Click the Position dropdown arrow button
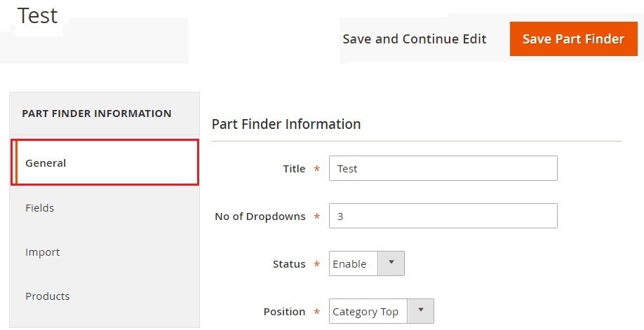Screen dimensions: 644x330 pyautogui.click(x=421, y=311)
